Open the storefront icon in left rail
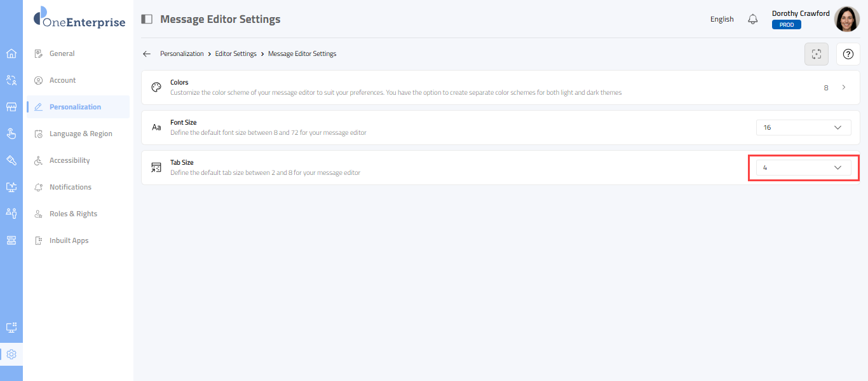The height and width of the screenshot is (381, 868). 11,107
